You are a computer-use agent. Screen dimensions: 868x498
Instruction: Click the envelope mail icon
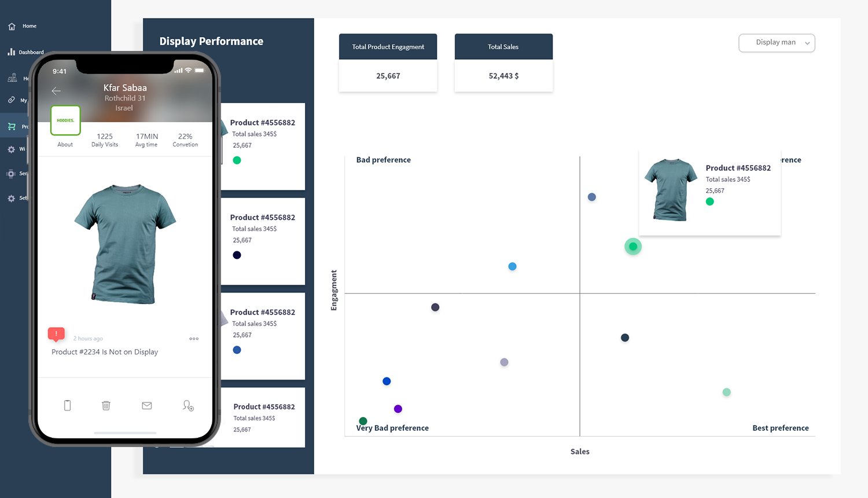(147, 405)
